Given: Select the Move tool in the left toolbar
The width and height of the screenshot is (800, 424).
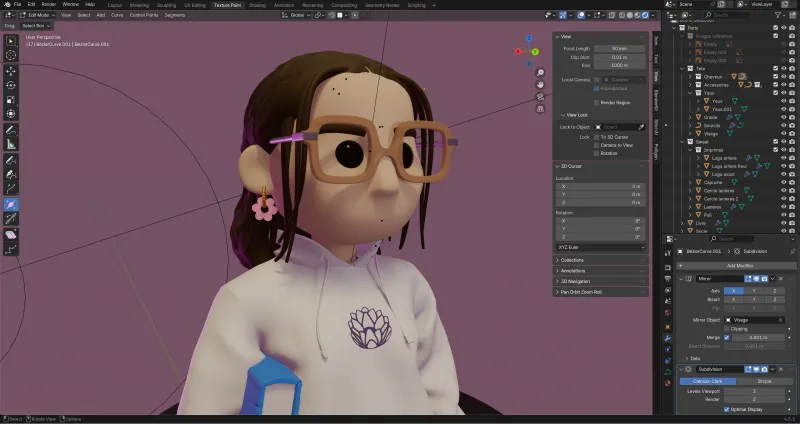Looking at the screenshot, I should (11, 71).
